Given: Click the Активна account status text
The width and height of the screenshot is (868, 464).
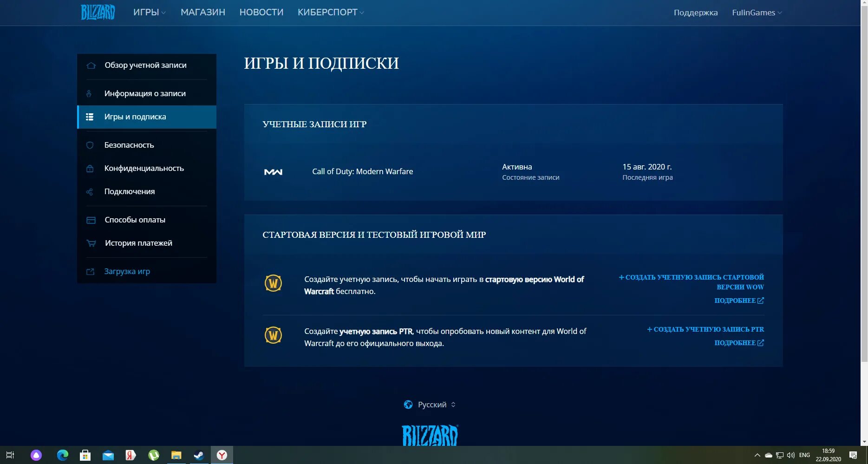Looking at the screenshot, I should (x=517, y=167).
